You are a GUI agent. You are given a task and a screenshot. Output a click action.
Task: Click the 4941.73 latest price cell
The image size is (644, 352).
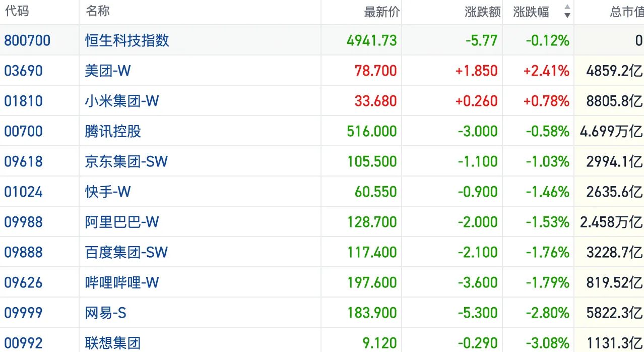(x=372, y=40)
